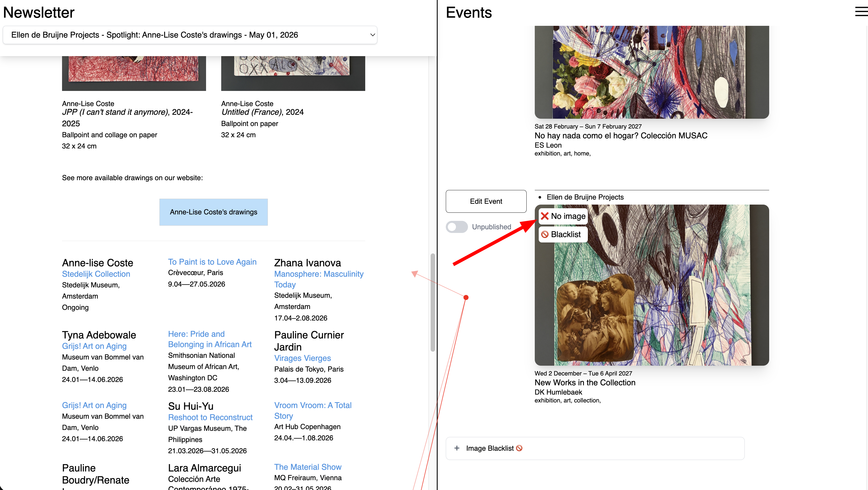Click the Ellen de Bruijne Projects bullet text
Viewport: 868px width, 490px height.
coord(585,197)
